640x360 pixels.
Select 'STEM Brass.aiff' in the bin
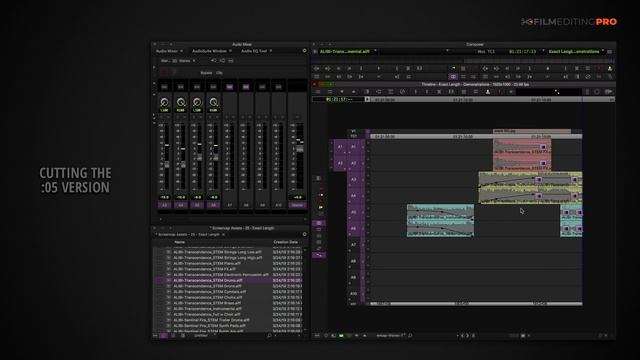click(207, 303)
